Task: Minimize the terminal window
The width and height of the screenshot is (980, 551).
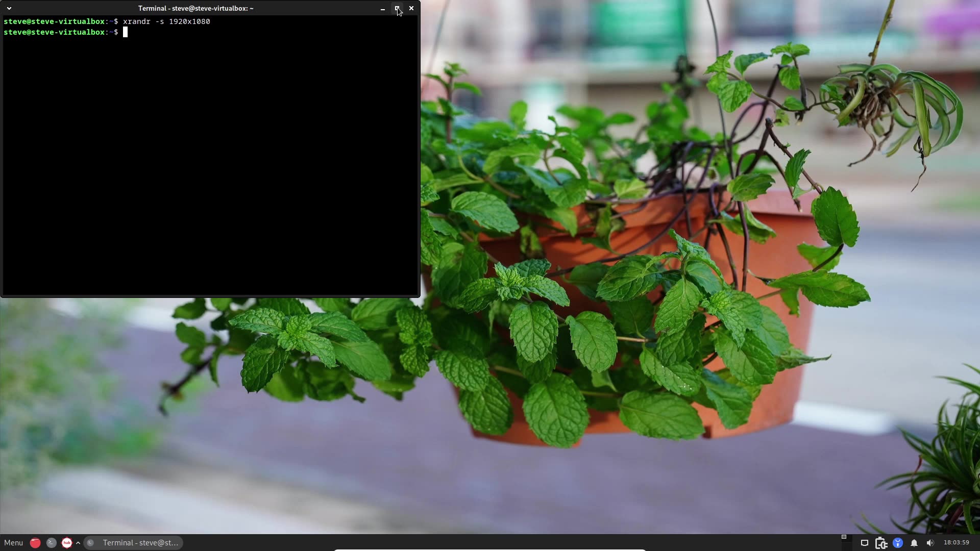Action: 383,9
